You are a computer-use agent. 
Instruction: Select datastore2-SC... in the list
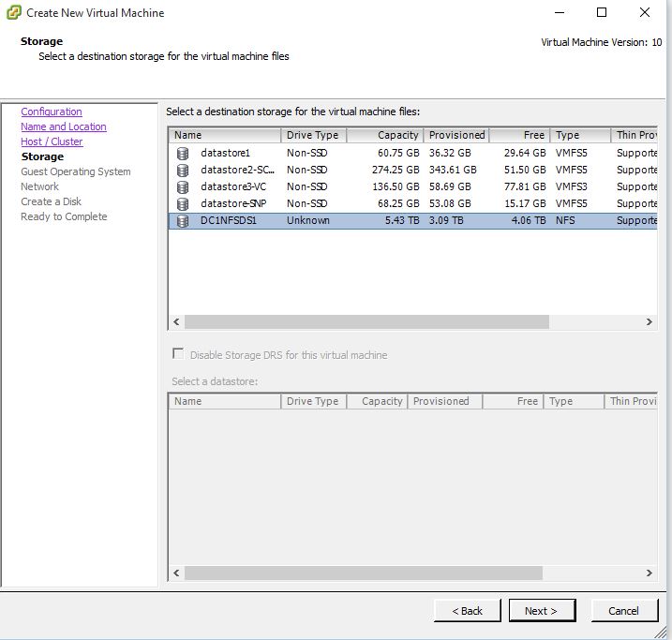point(413,170)
